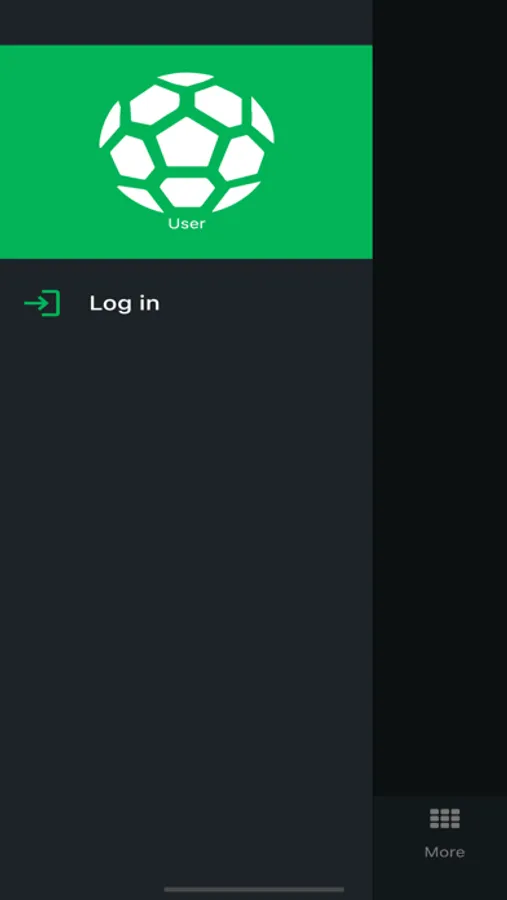
Task: Open the More tab label
Action: (444, 852)
